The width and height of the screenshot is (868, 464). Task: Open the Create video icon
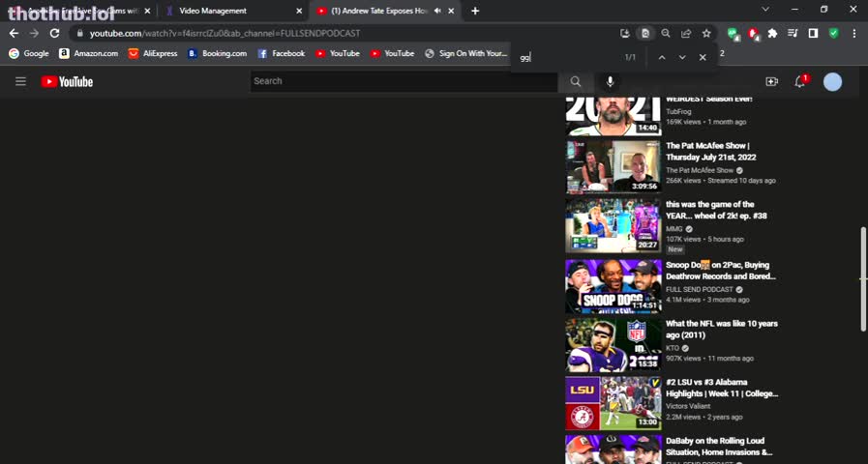(x=771, y=82)
